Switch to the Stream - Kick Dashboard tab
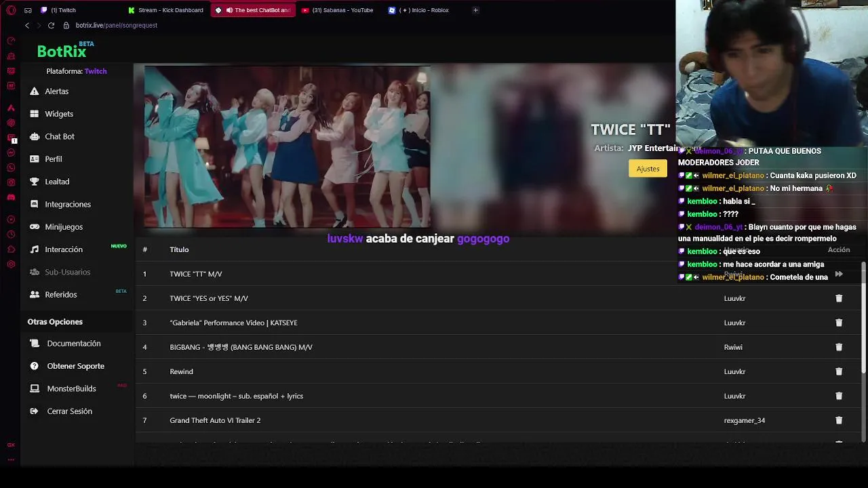 [167, 10]
